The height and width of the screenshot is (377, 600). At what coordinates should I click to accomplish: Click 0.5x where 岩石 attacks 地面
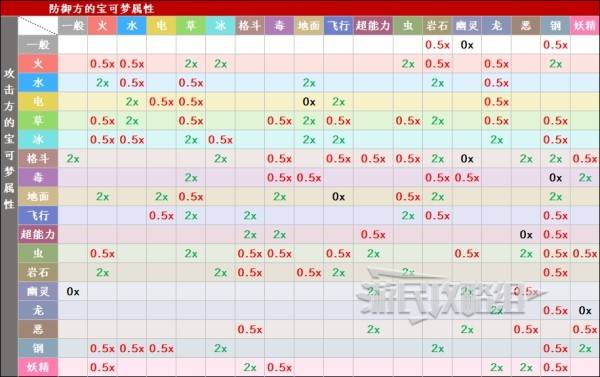point(309,273)
